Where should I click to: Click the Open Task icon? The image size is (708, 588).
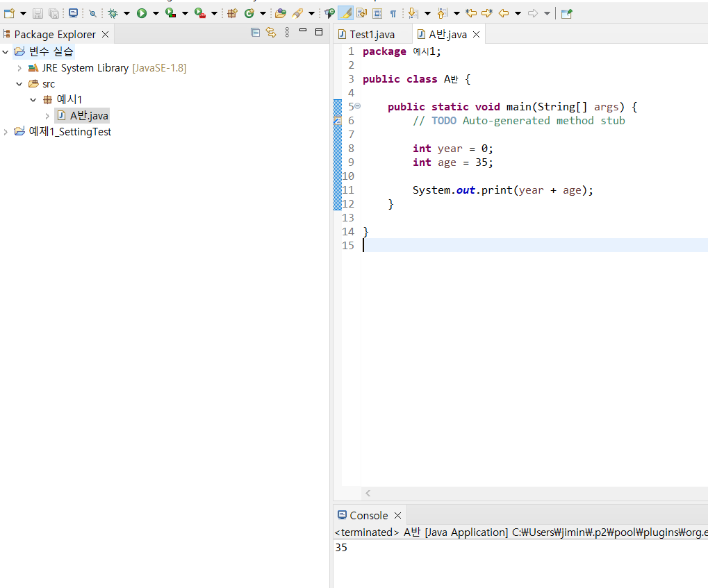pos(330,14)
